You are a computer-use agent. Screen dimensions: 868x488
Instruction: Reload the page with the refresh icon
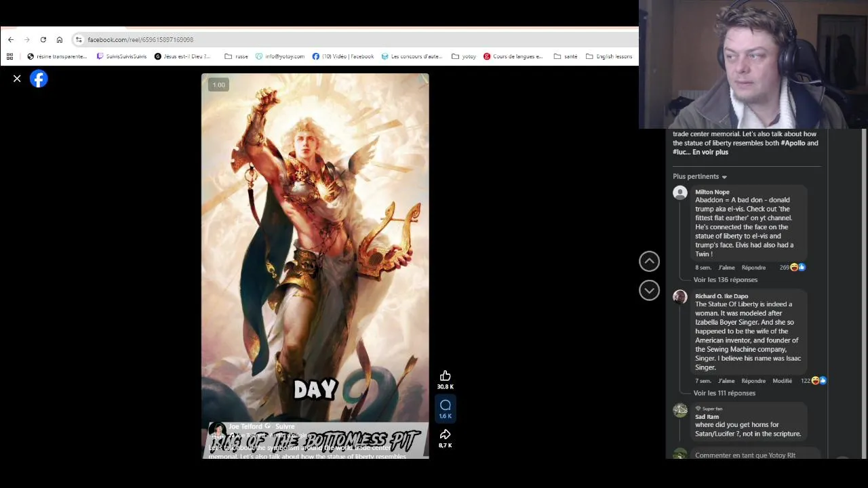tap(43, 40)
